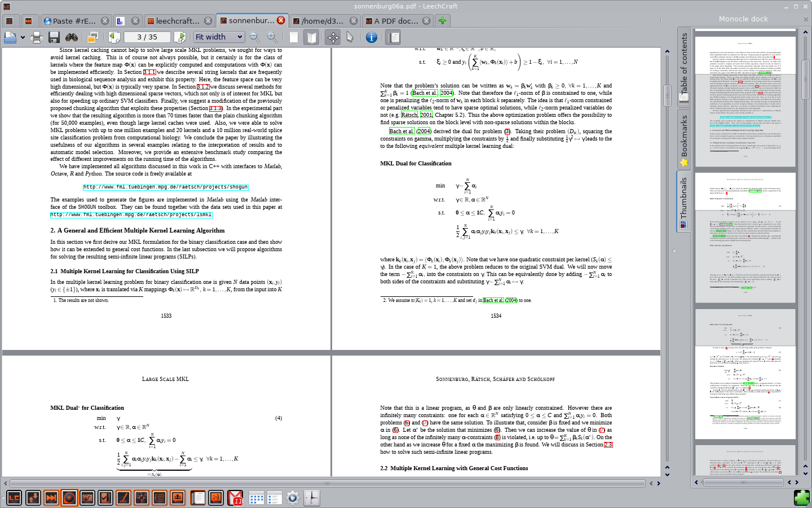Viewport: 812px width, 508px height.
Task: Go to the next page
Action: pyautogui.click(x=180, y=37)
